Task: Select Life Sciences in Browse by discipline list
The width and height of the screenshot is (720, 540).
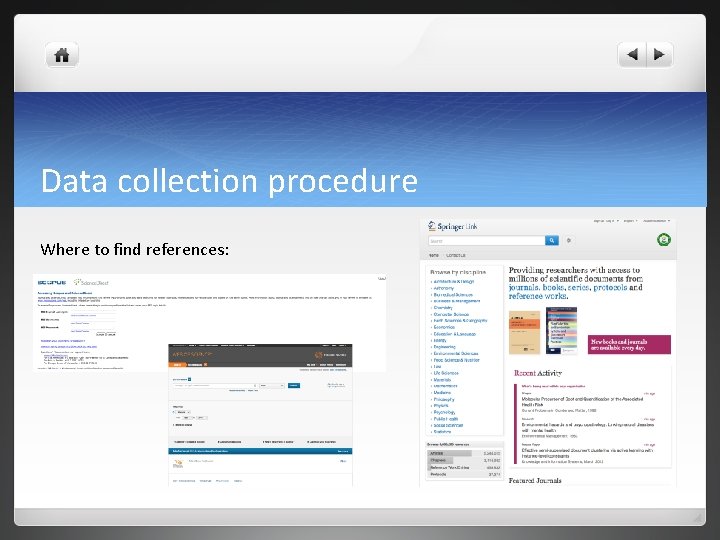Action: tap(446, 373)
